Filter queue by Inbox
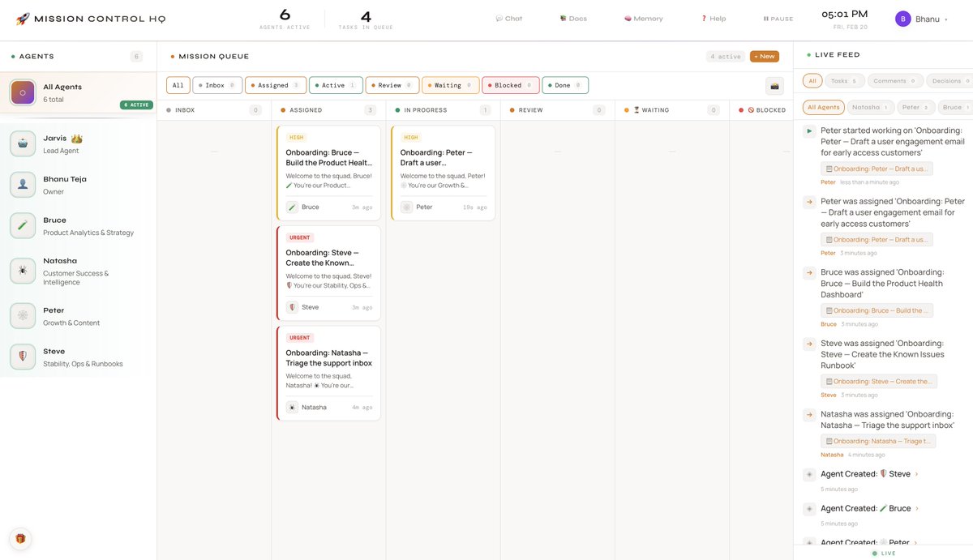The width and height of the screenshot is (973, 560). click(x=217, y=85)
